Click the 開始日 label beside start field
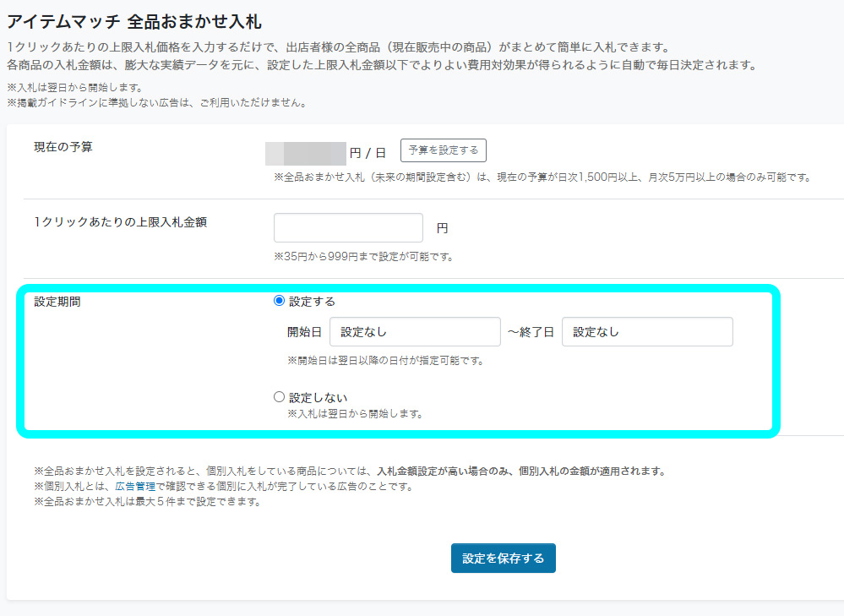 tap(304, 332)
